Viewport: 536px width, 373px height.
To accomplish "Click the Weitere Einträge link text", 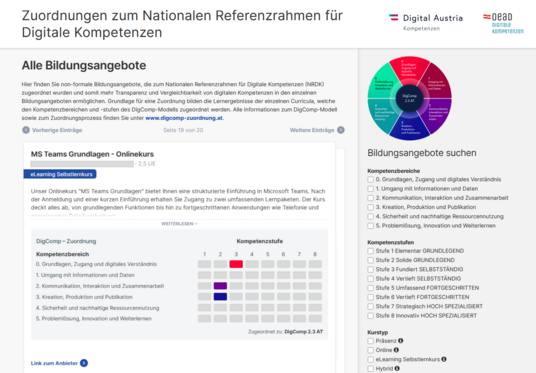I will (312, 130).
